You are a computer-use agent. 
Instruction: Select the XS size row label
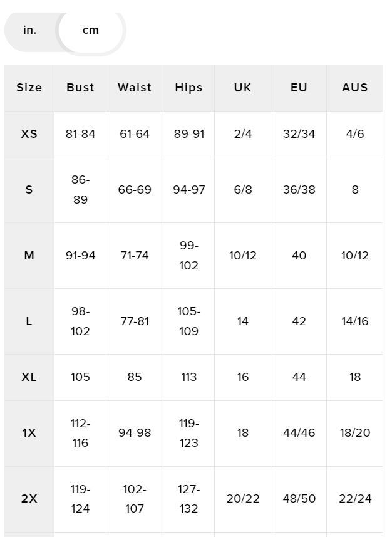29,134
